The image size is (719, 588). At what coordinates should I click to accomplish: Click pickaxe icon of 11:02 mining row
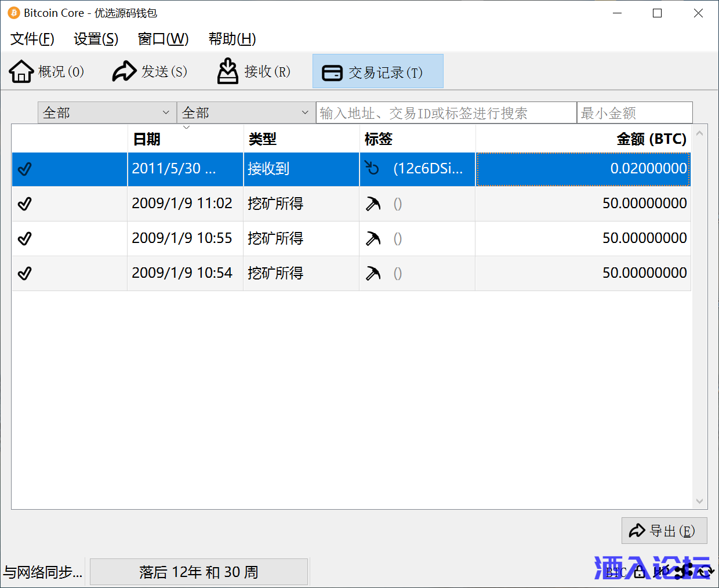(373, 204)
